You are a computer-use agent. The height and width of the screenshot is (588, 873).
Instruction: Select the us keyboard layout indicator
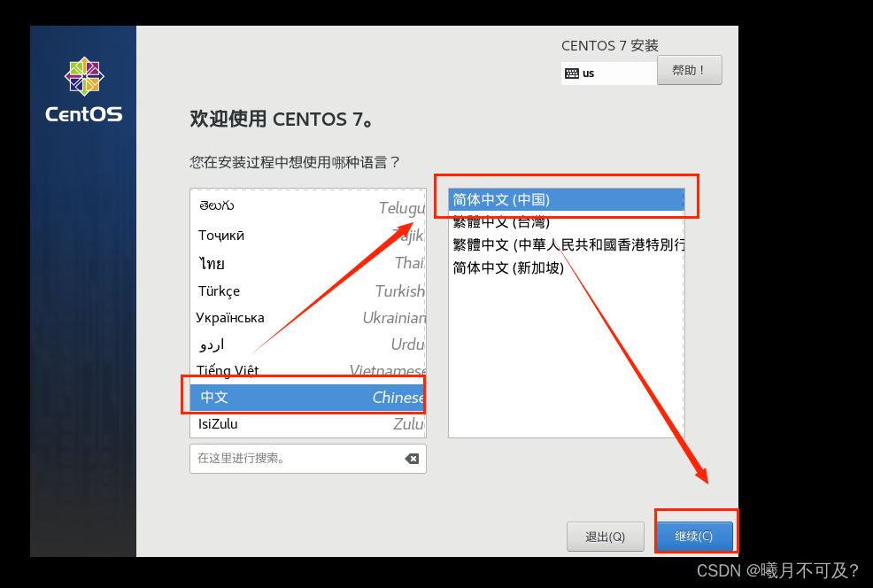coord(609,73)
